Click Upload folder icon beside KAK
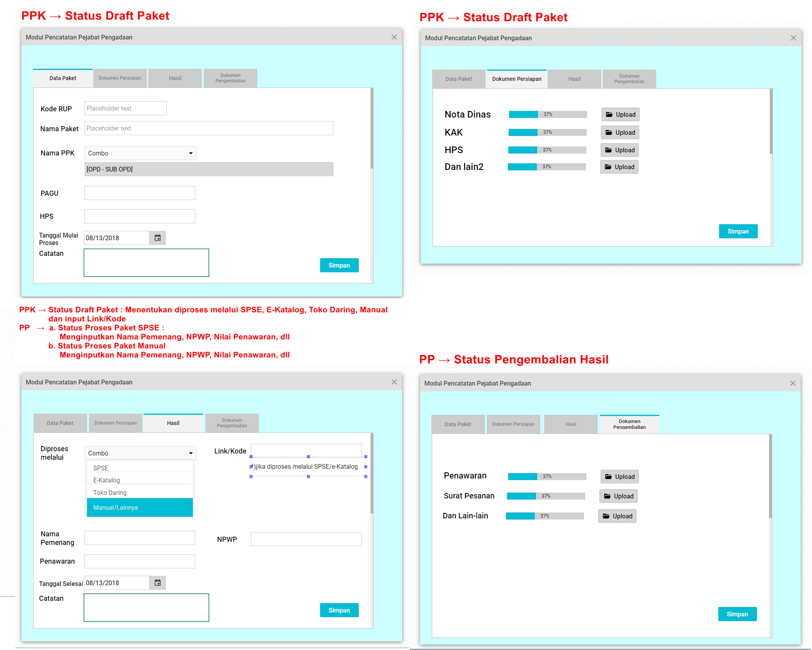The width and height of the screenshot is (812, 650). (609, 132)
